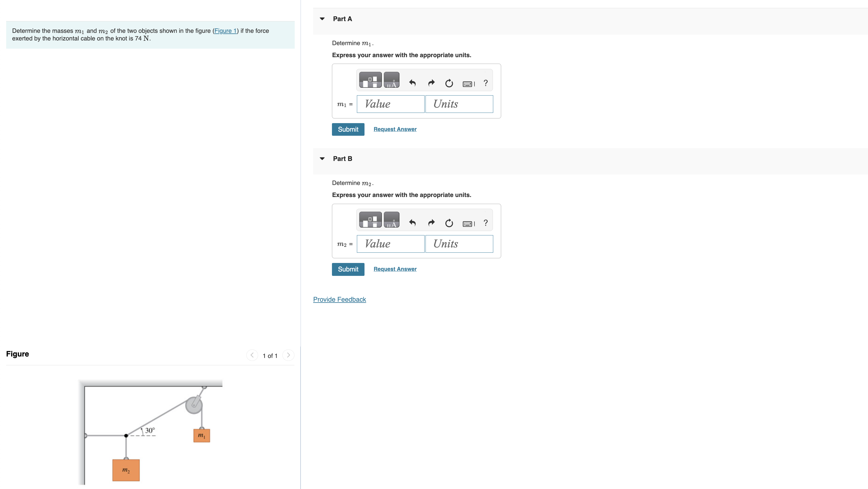Click undo arrow in Part B toolbar
The image size is (868, 489).
(x=412, y=223)
